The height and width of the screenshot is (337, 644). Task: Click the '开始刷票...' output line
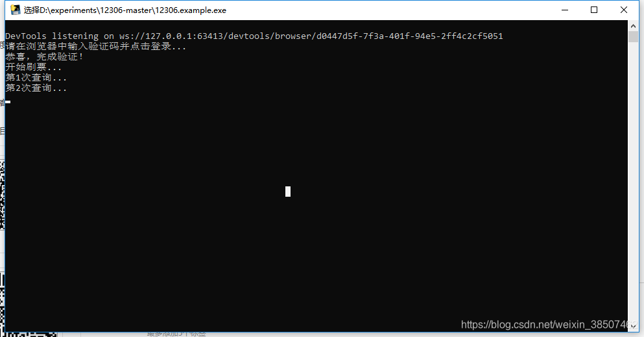click(x=34, y=67)
